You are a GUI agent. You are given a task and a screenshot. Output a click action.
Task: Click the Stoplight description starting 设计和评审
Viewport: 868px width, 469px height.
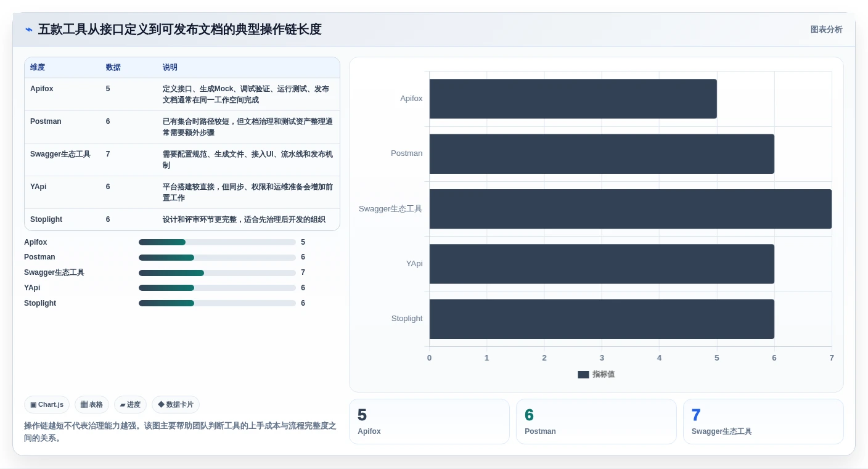(x=244, y=219)
